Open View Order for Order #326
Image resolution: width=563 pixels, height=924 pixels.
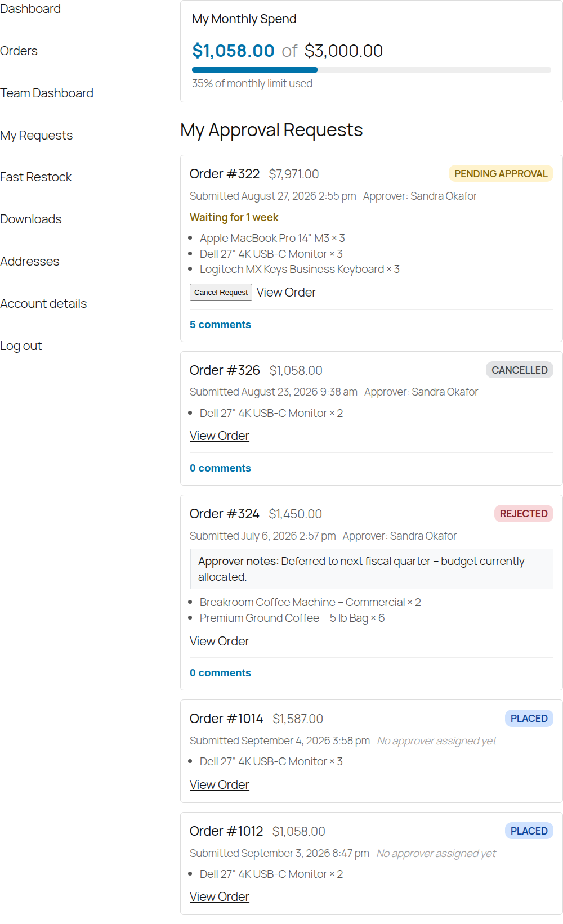click(219, 436)
